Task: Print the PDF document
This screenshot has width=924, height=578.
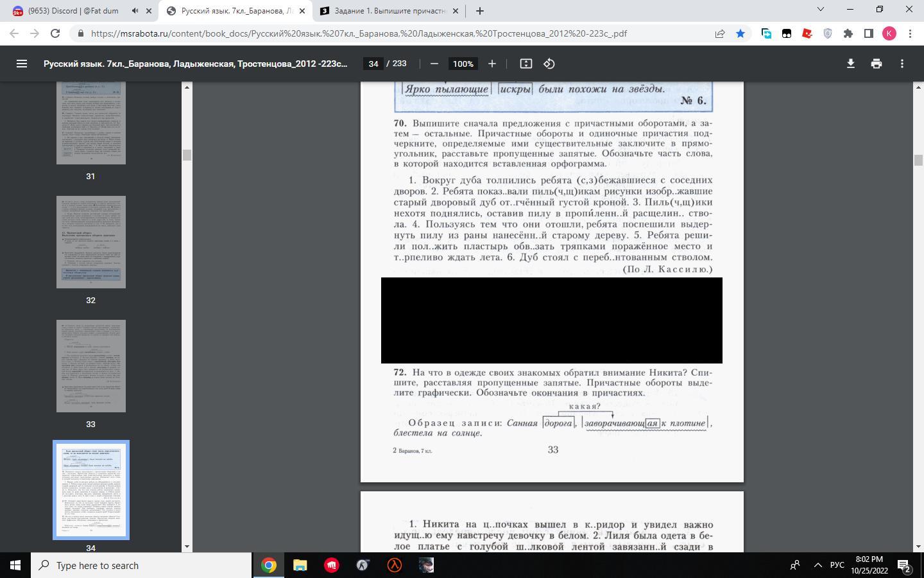Action: (877, 64)
